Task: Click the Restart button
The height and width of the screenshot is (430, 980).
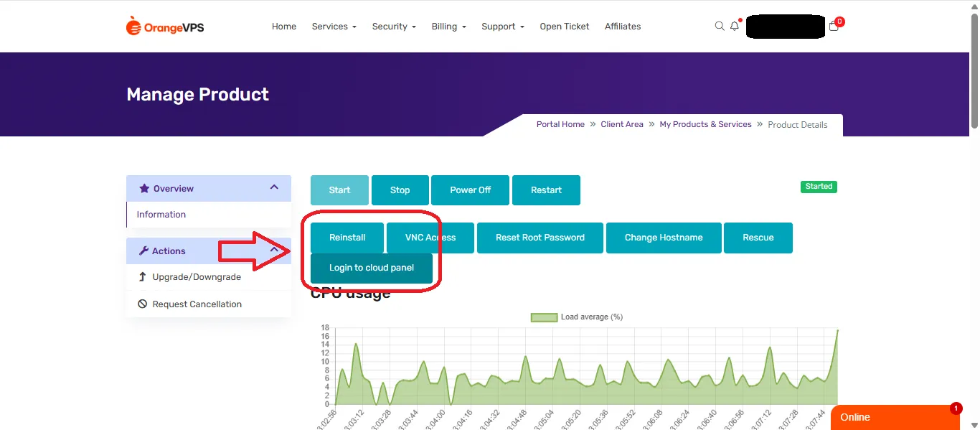Action: click(x=546, y=190)
